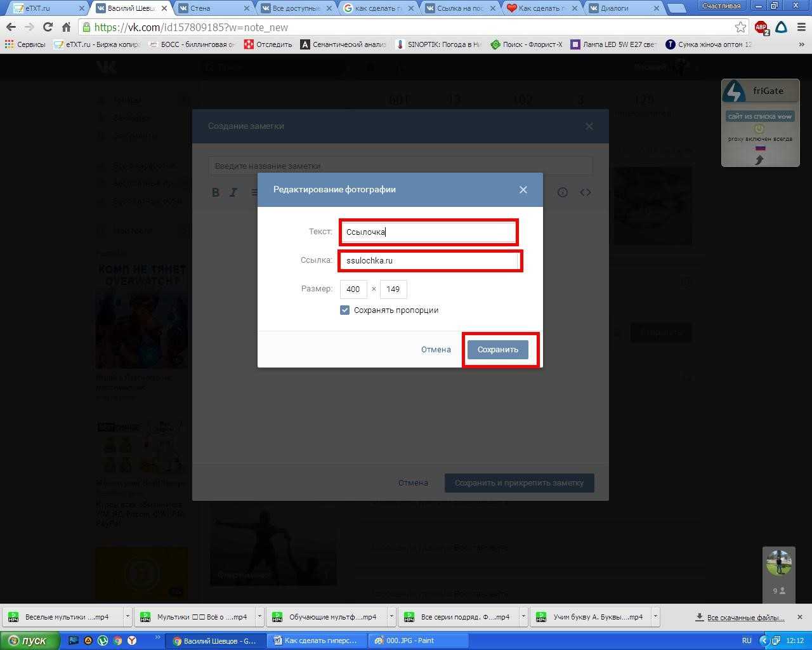
Task: Click the browser back arrow
Action: (x=11, y=27)
